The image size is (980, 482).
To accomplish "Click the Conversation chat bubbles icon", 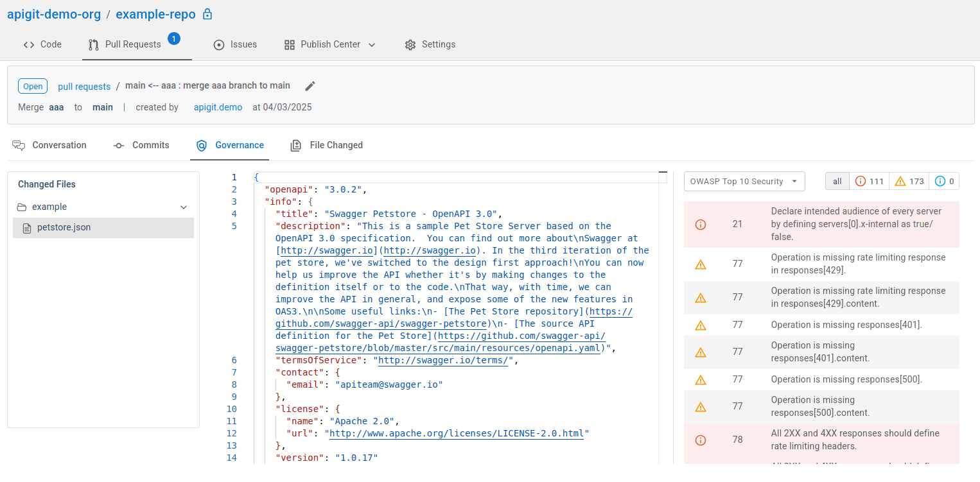I will click(19, 146).
